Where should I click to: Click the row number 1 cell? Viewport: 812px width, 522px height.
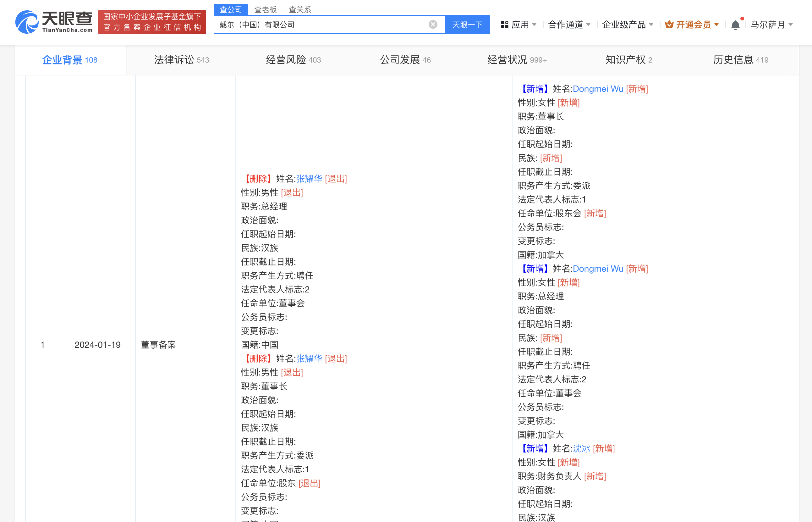(x=43, y=345)
